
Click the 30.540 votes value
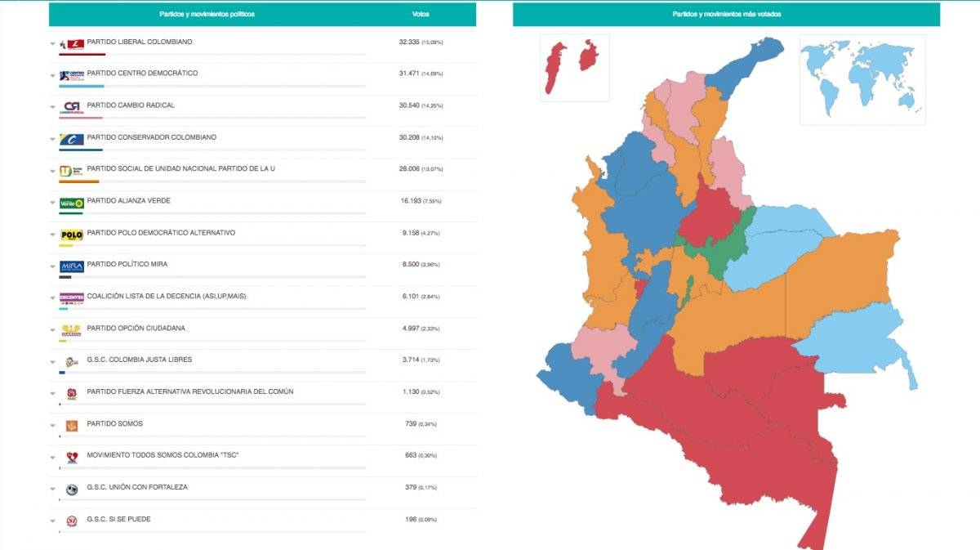click(408, 105)
